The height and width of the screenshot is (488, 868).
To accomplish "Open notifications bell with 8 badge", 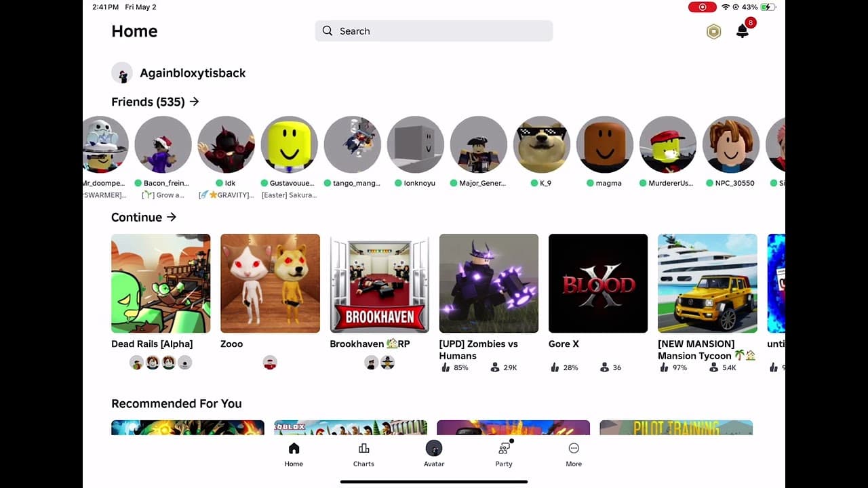I will (x=743, y=30).
